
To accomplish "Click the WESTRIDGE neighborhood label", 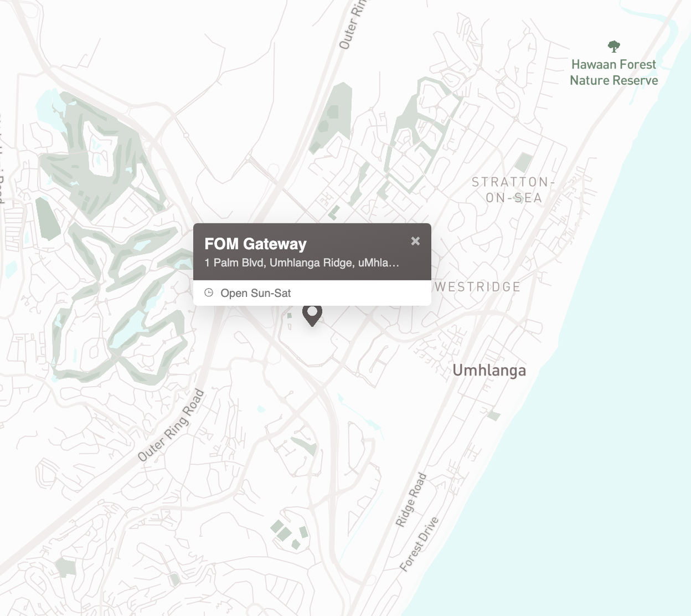I will point(478,287).
